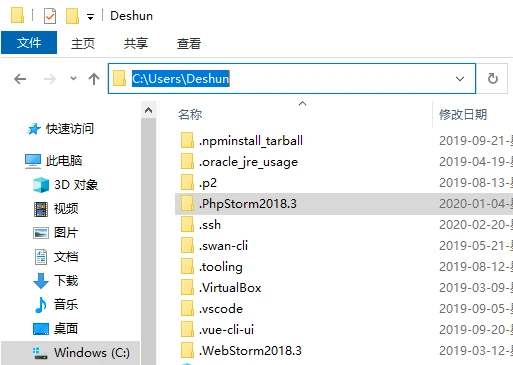
Task: Click the 文档 document icon
Action: 41,257
